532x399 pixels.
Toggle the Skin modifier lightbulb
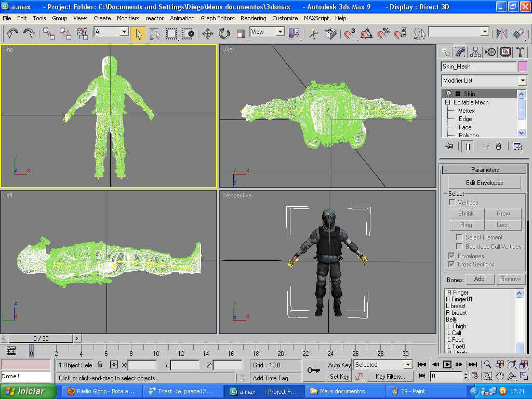coord(449,94)
